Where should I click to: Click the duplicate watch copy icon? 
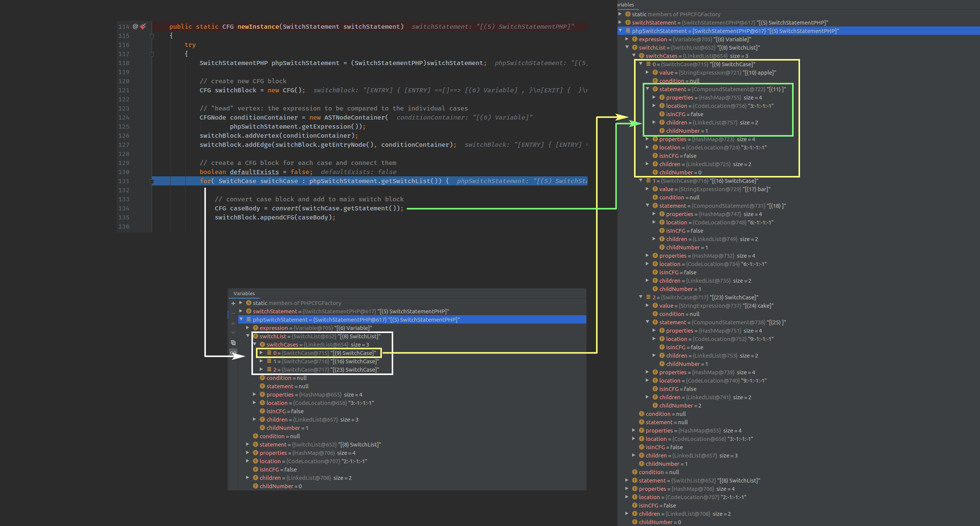point(233,343)
